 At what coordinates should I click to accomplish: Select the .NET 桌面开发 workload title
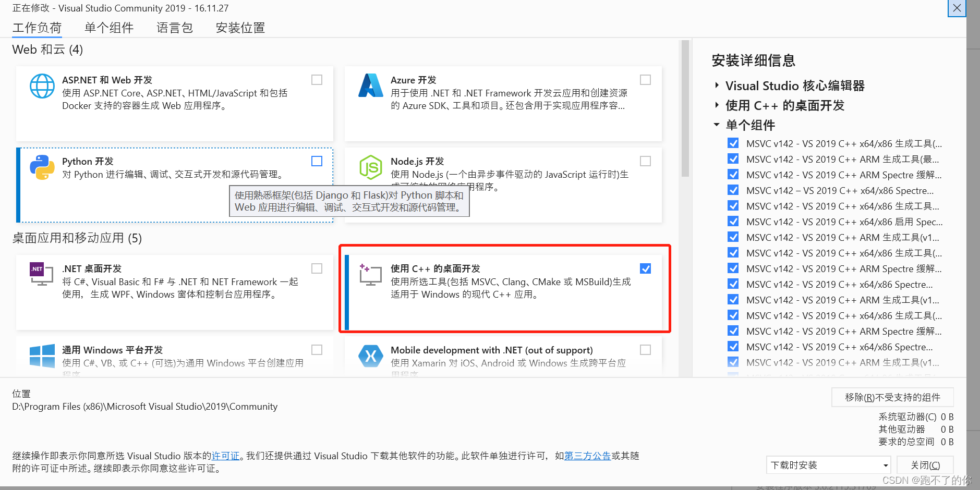(92, 268)
